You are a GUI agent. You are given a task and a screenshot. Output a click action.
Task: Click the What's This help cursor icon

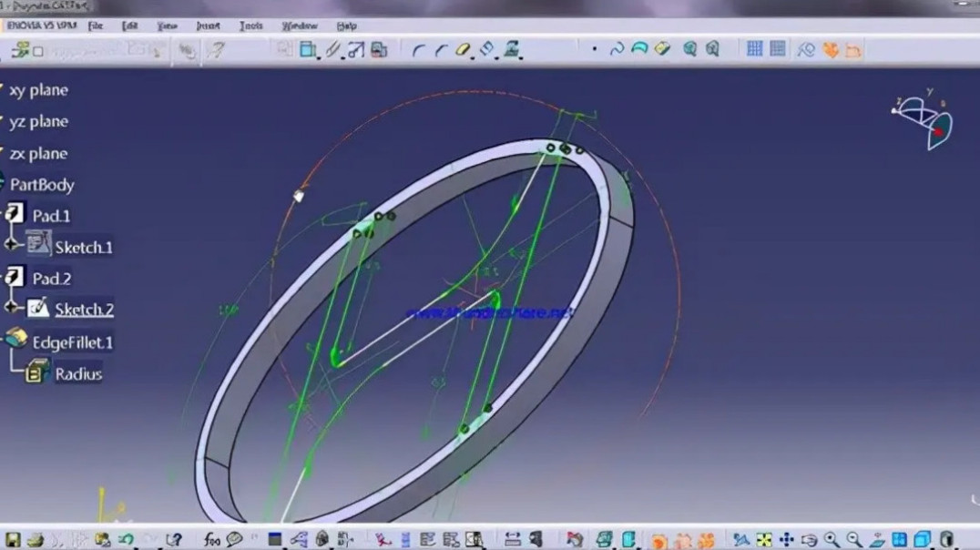pos(174,539)
